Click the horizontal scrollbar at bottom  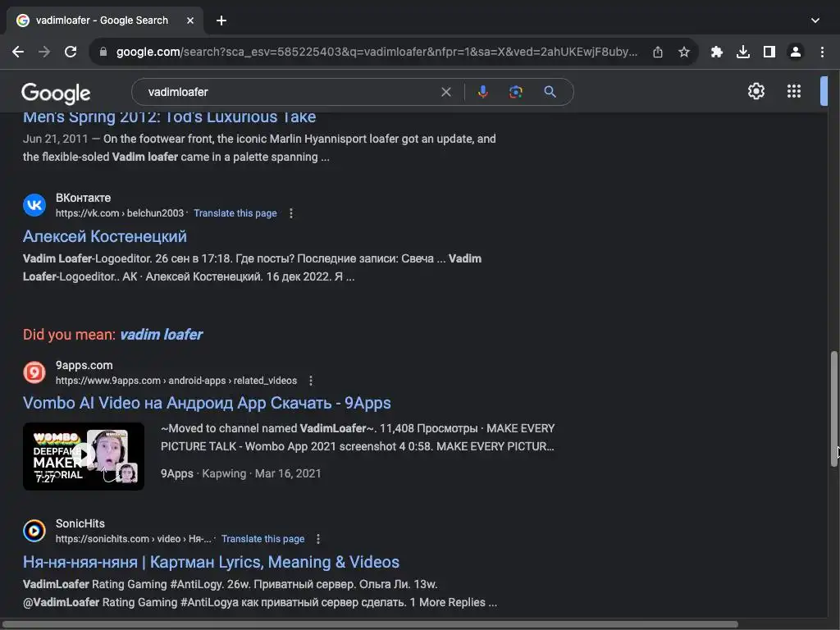(x=371, y=624)
